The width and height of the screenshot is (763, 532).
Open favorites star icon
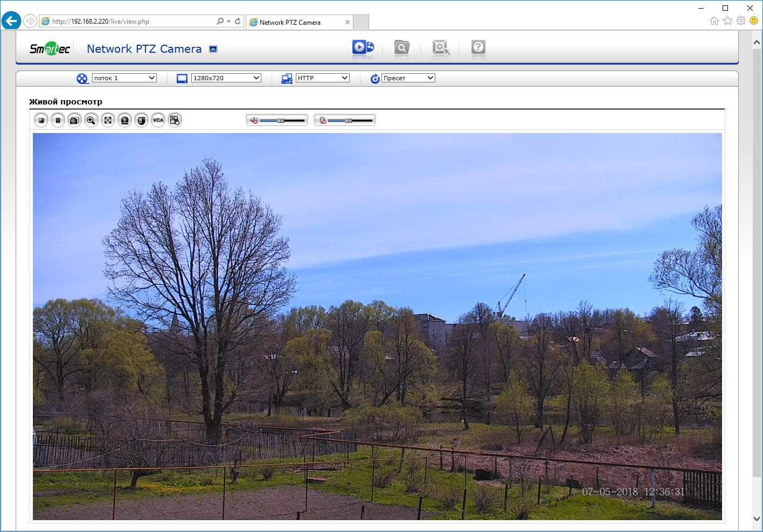tap(727, 20)
